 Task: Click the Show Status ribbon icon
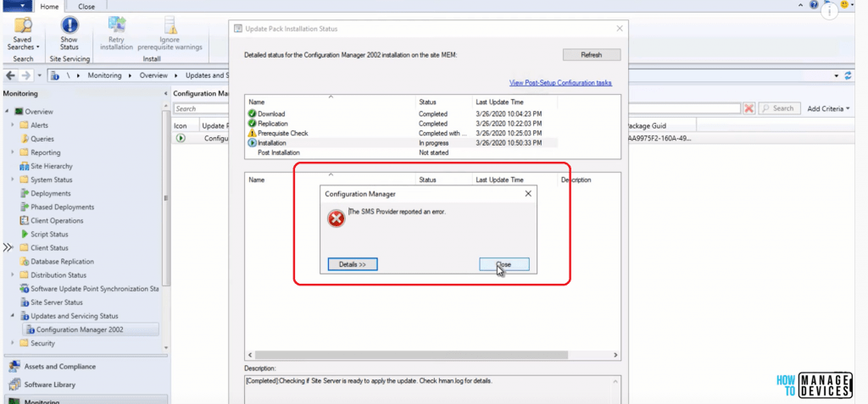(70, 25)
